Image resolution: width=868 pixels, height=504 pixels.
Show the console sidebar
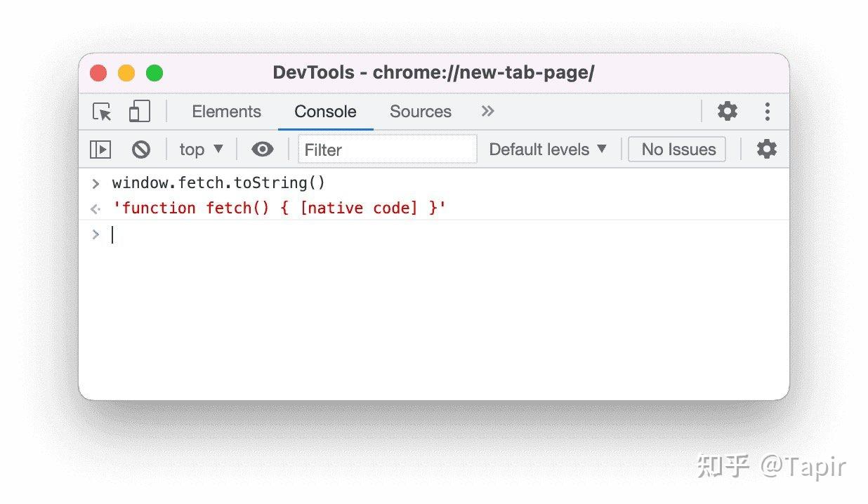point(100,149)
